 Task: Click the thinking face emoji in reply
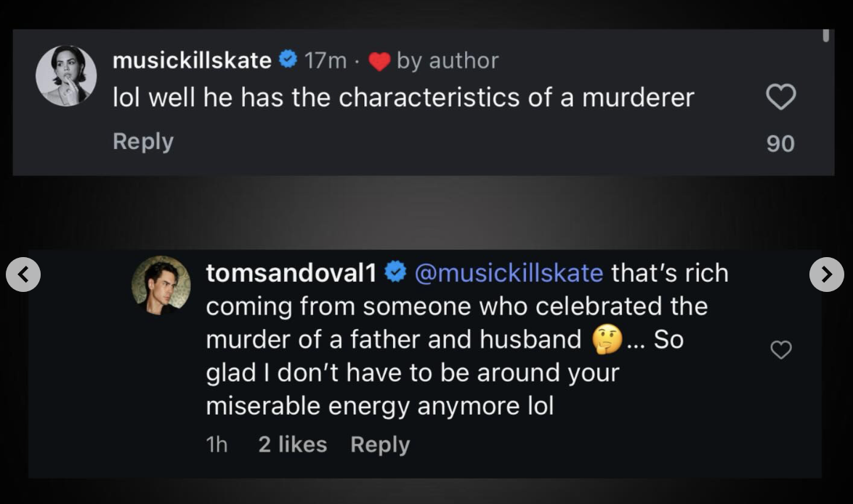coord(607,340)
